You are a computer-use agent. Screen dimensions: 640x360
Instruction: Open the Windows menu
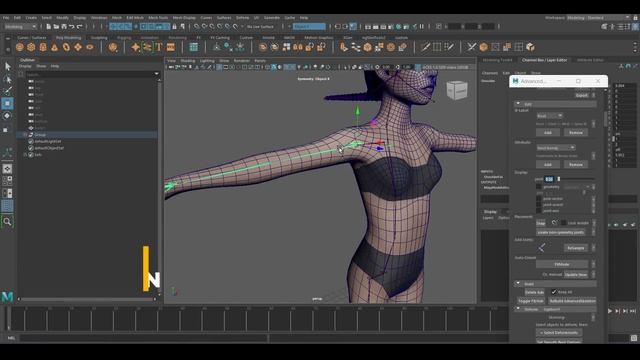coord(99,18)
